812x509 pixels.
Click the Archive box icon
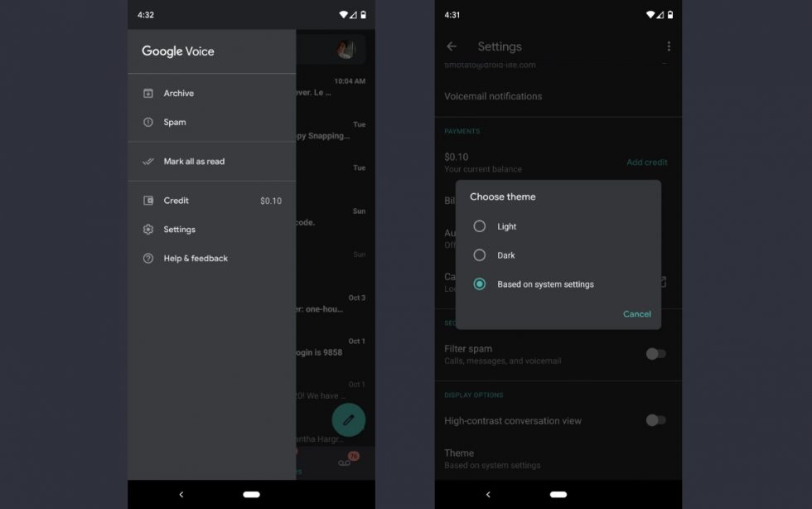(x=148, y=94)
